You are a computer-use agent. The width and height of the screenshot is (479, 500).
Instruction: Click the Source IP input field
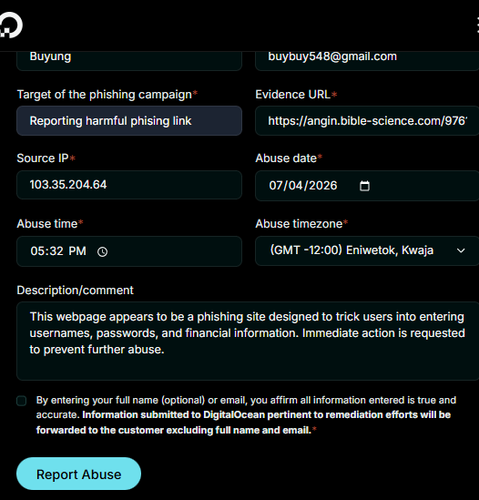(129, 185)
